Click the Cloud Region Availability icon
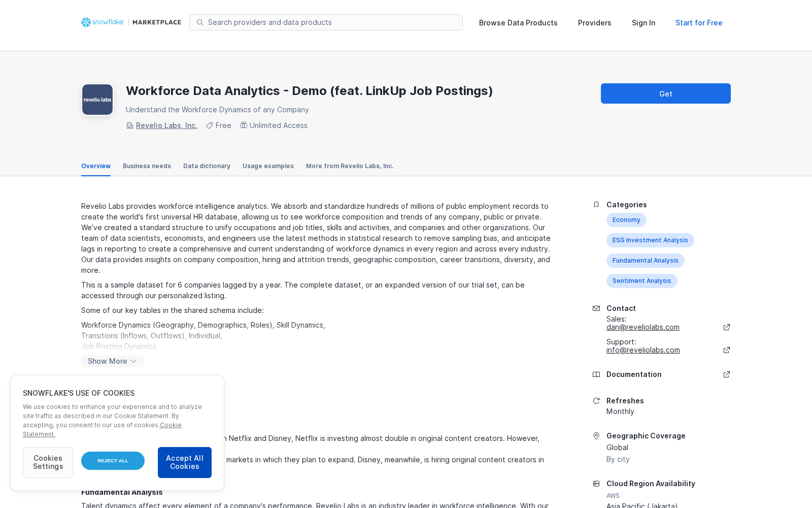Image resolution: width=812 pixels, height=508 pixels. click(596, 484)
